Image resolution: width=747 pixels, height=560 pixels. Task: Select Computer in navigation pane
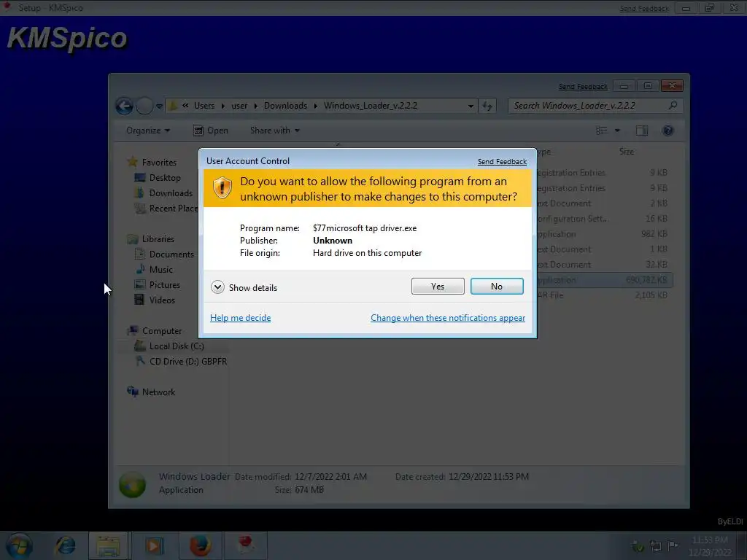pyautogui.click(x=161, y=331)
